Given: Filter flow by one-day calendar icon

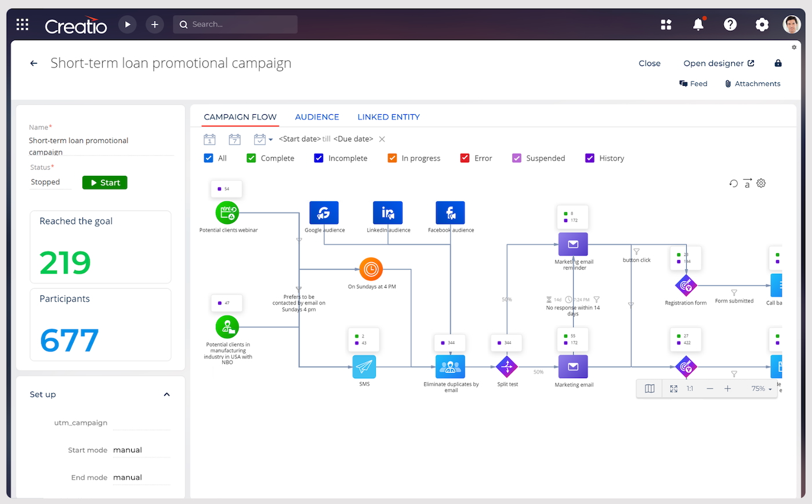Looking at the screenshot, I should pos(209,139).
